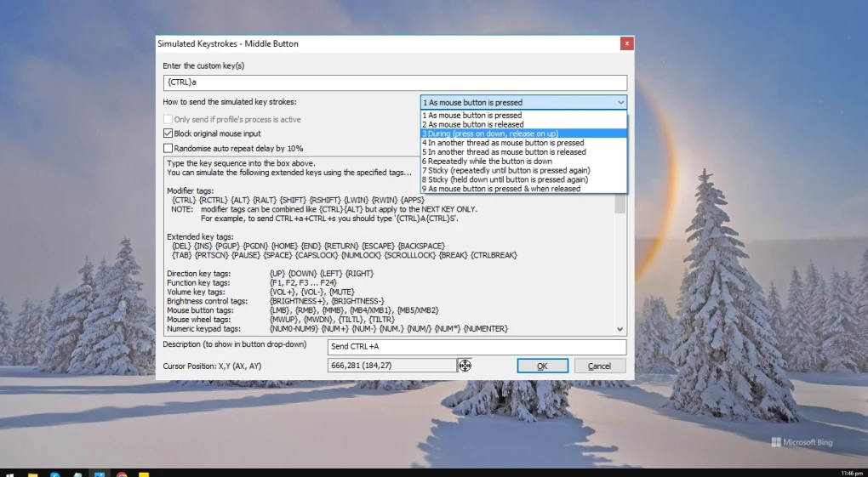Click the custom key(s) field containing {CTRL}a
This screenshot has width=868, height=477.
395,82
